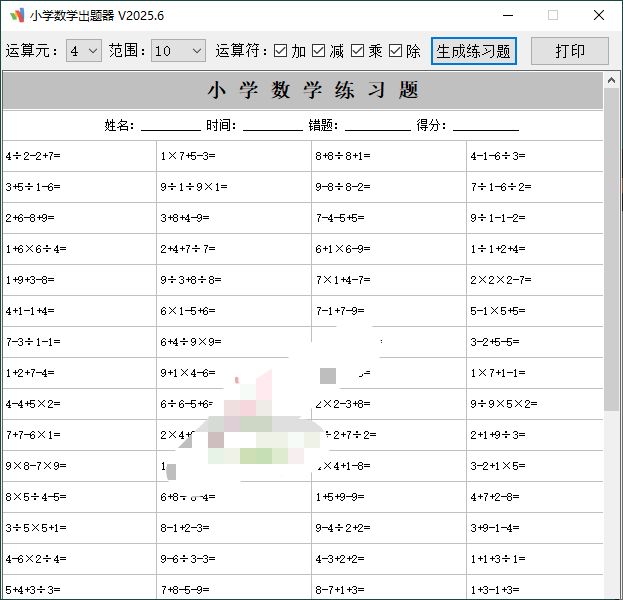Minimize the window
Viewport: 623px width, 600px height.
pos(508,15)
